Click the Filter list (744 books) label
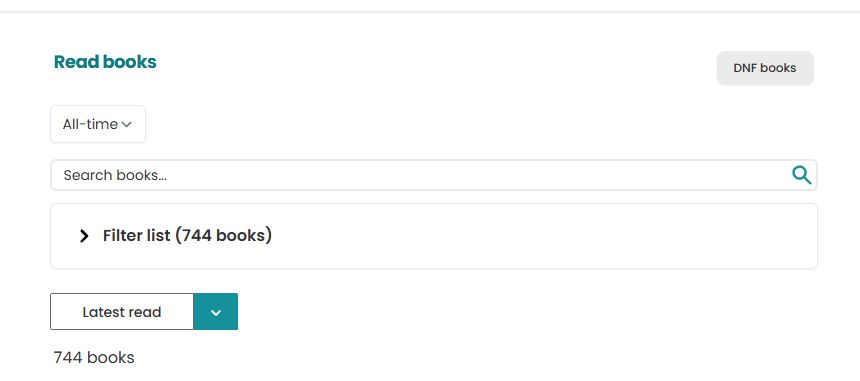The width and height of the screenshot is (860, 381). click(188, 236)
